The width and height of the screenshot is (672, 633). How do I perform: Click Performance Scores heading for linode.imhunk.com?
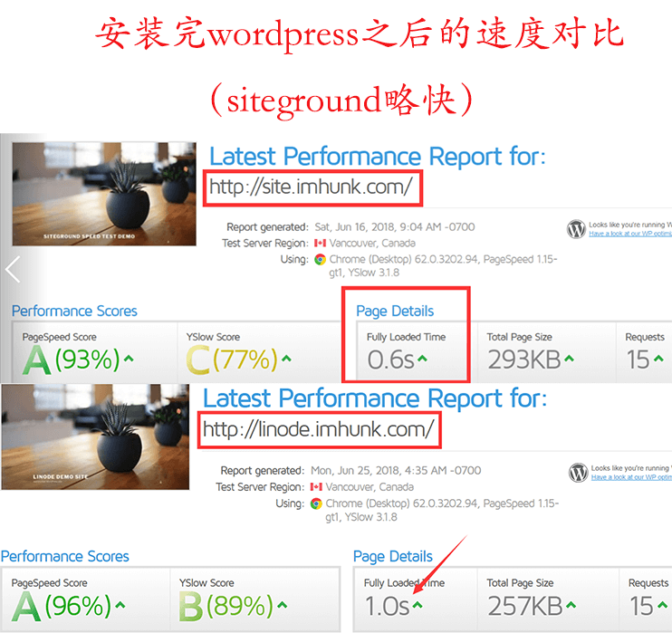64,556
